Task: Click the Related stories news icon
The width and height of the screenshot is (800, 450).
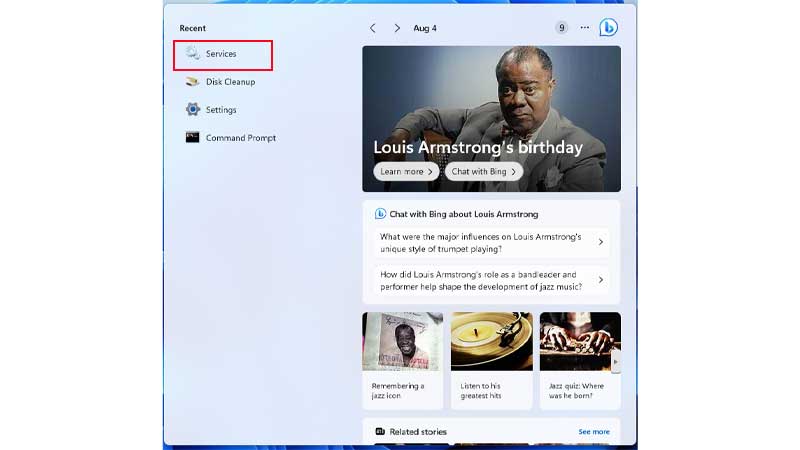Action: tap(380, 432)
